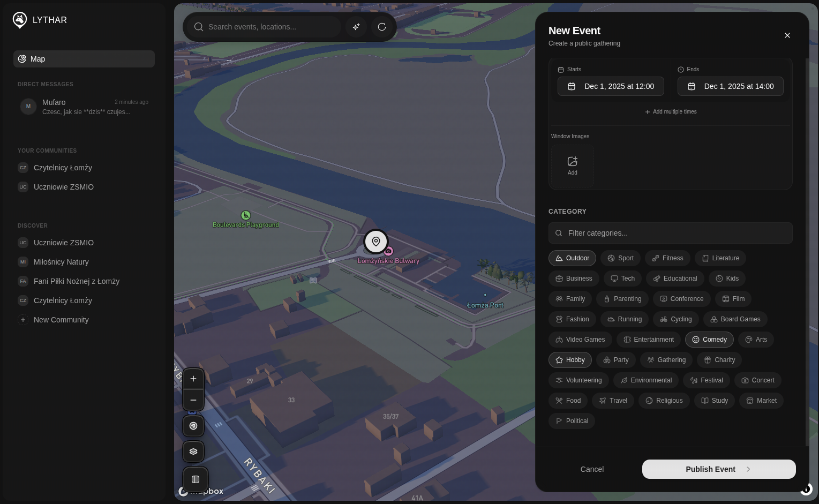Click the compass locate button on map
Screen dimensions: 819x504
pyautogui.click(x=193, y=426)
